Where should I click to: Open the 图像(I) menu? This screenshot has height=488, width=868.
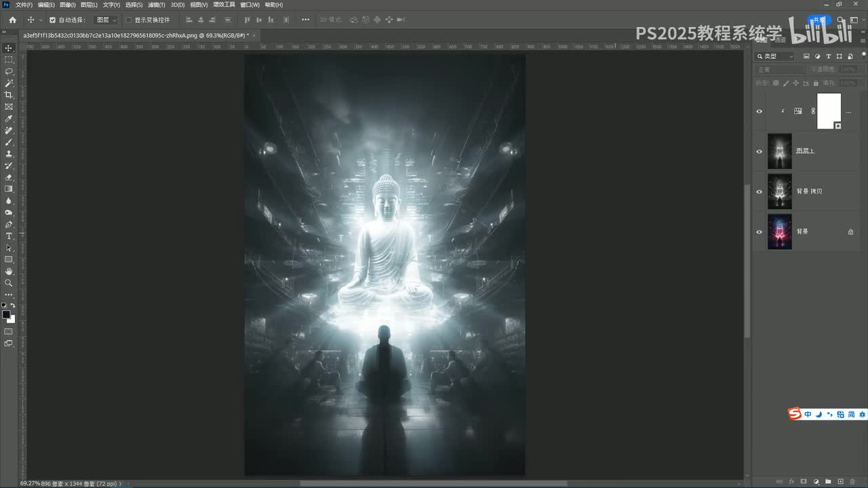[x=68, y=5]
